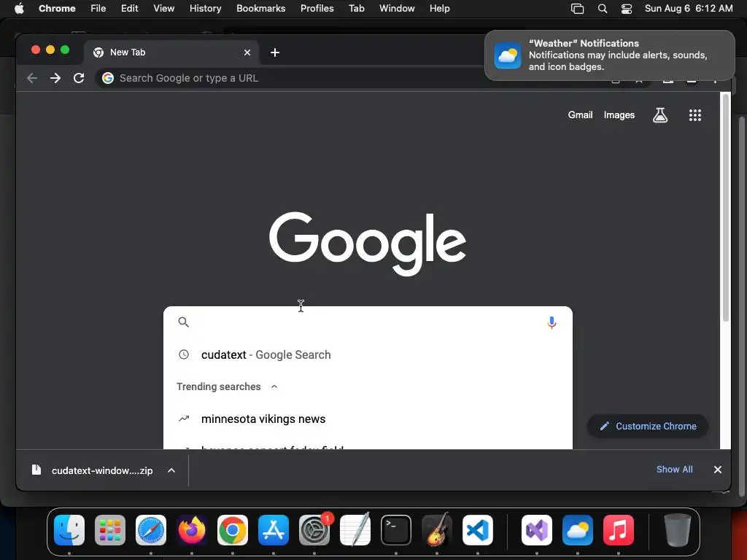Click the Google logo

[368, 244]
